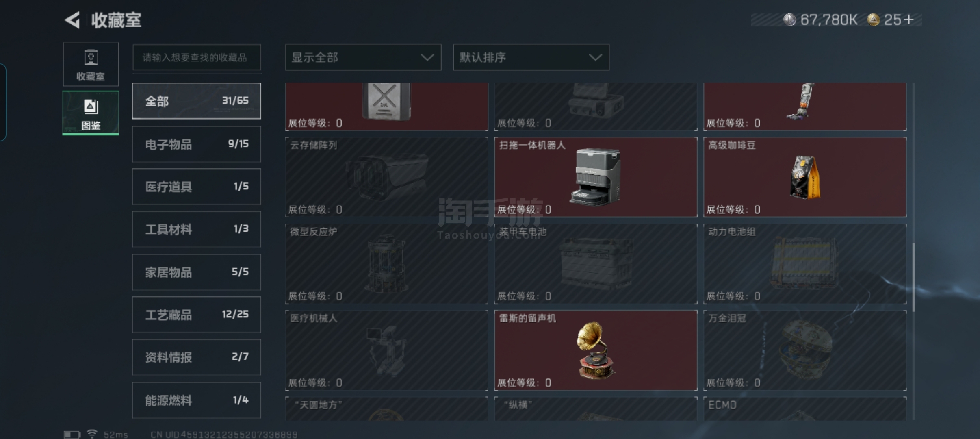This screenshot has width=980, height=439.
Task: Select the 能源燃料 category
Action: tap(197, 400)
